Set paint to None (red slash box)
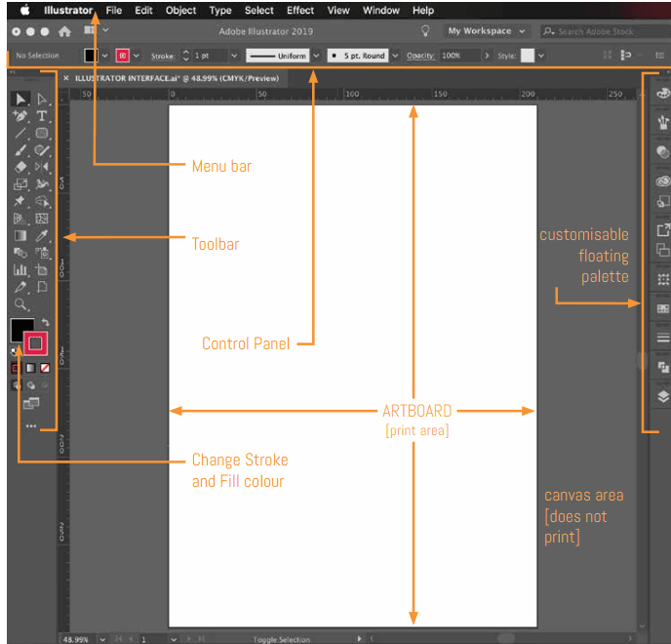The height and width of the screenshot is (644, 671). pyautogui.click(x=44, y=368)
